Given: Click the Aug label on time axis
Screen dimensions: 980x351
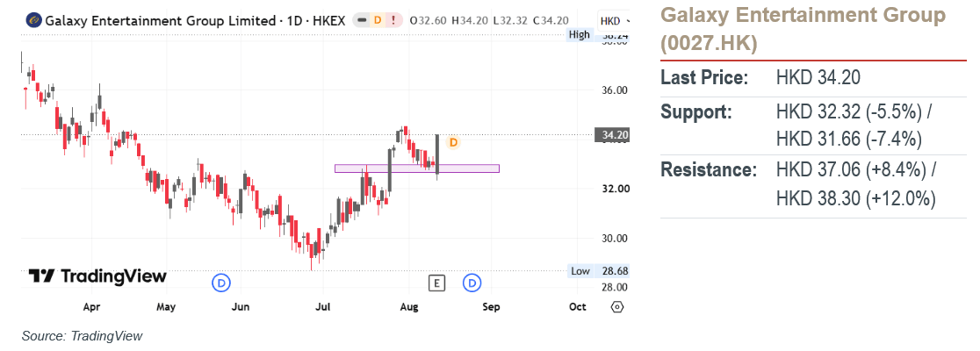Looking at the screenshot, I should point(408,307).
